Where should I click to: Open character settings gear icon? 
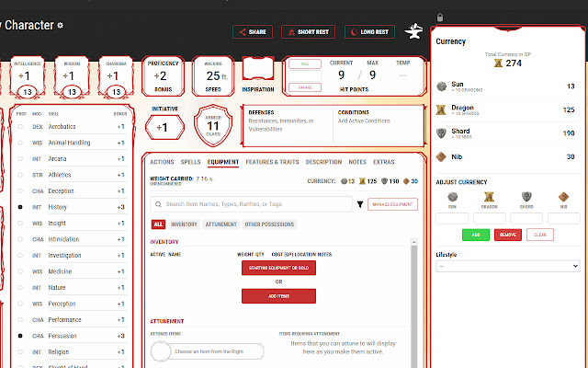61,25
